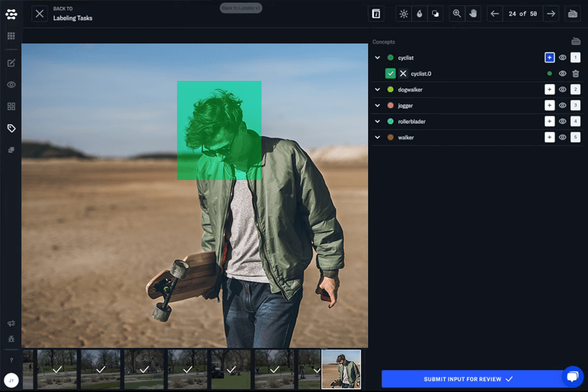
Task: Click hotkey 2 badge for dogwalker
Action: (575, 89)
